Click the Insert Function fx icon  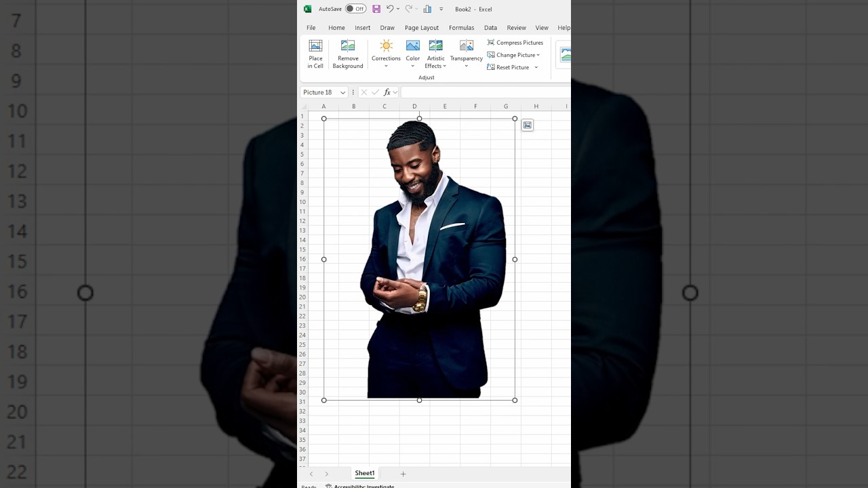(x=387, y=92)
